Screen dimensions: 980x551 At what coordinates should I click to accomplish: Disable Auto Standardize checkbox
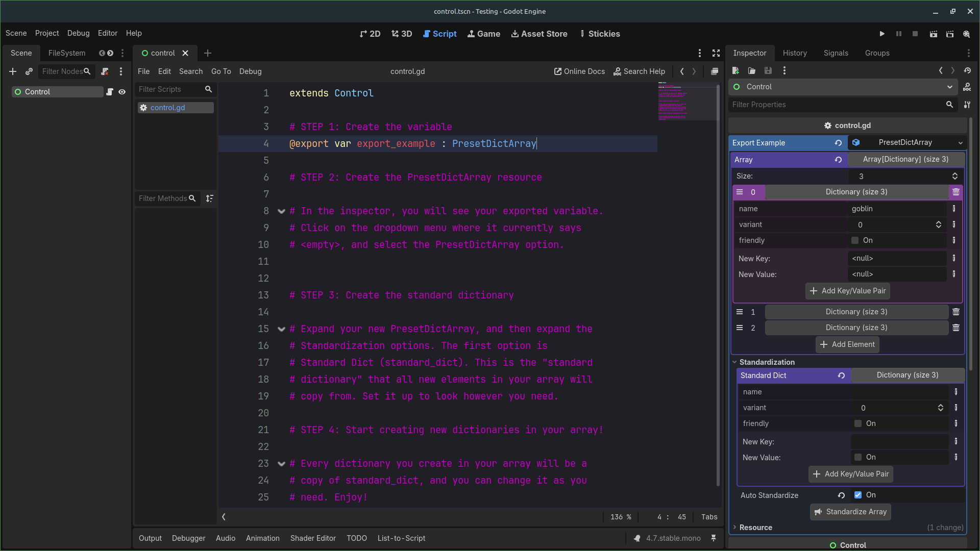click(858, 495)
